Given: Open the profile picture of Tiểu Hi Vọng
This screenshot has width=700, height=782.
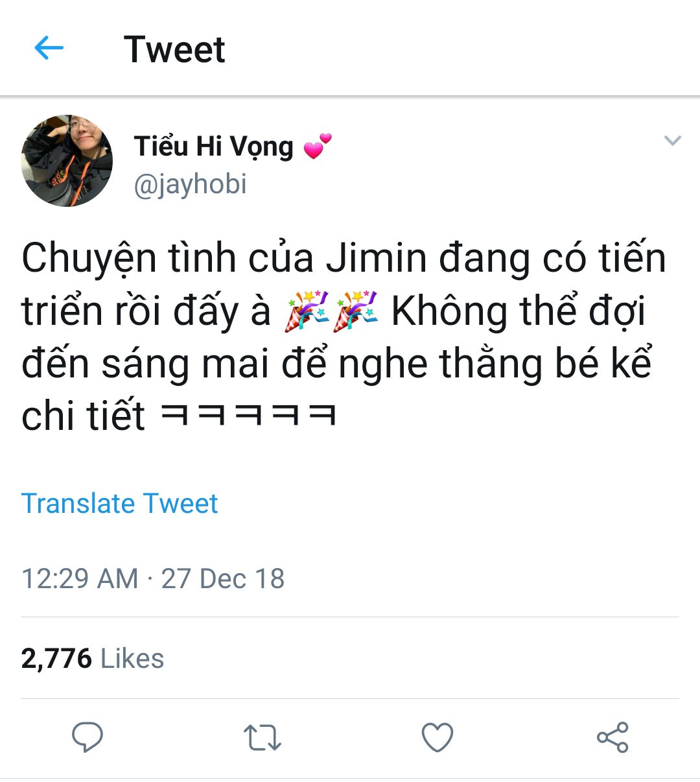Looking at the screenshot, I should [67, 161].
